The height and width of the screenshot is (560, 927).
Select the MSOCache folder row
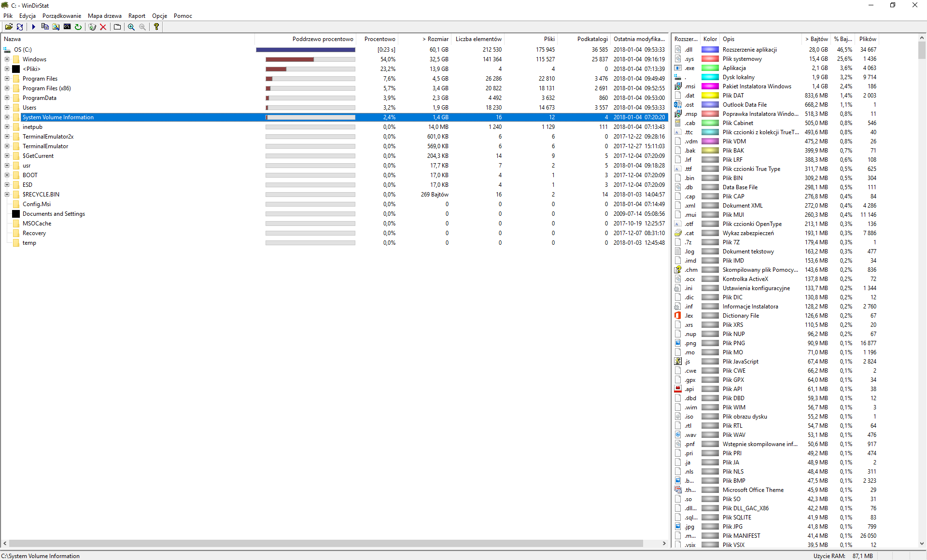334,224
